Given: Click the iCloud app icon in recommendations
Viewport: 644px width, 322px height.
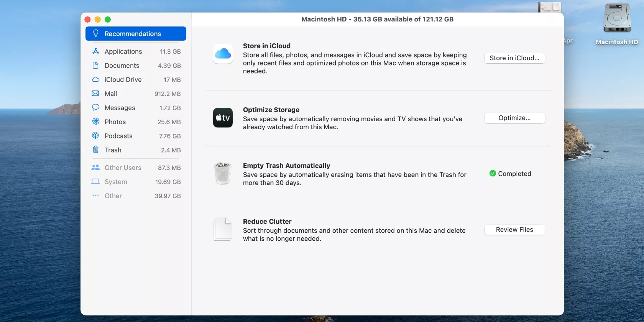Looking at the screenshot, I should pyautogui.click(x=223, y=54).
